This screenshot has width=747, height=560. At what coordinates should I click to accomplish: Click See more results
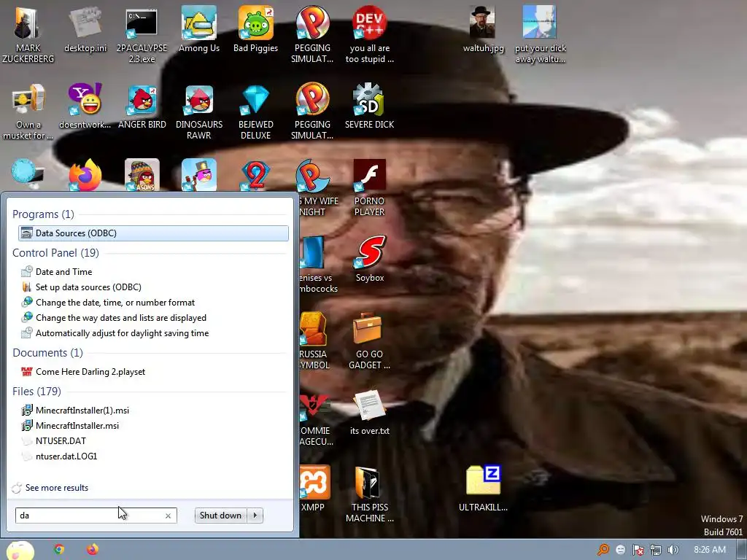coord(57,488)
